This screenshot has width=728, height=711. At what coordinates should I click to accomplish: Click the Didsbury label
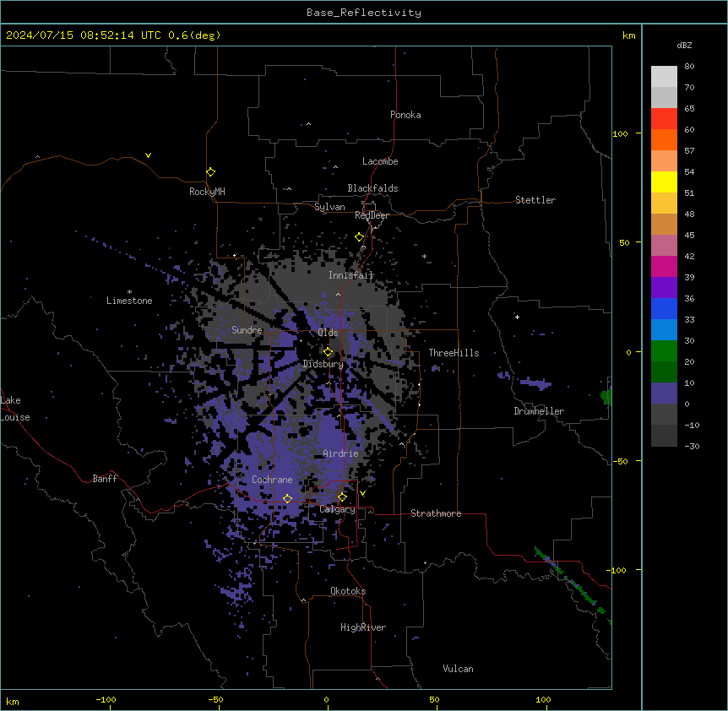[323, 364]
